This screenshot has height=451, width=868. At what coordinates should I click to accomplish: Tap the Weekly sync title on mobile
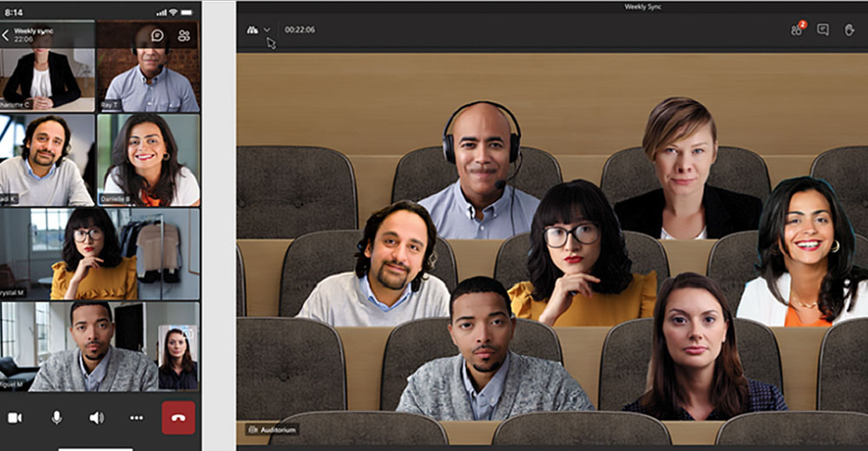tap(33, 31)
